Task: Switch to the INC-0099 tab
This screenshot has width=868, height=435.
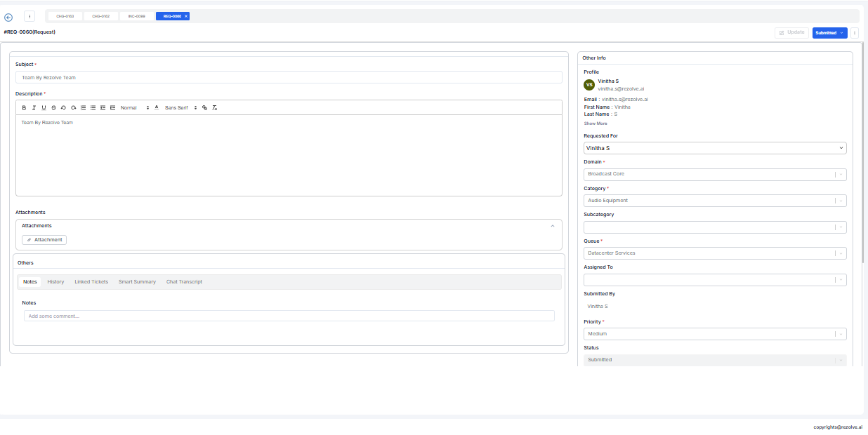Action: click(137, 16)
